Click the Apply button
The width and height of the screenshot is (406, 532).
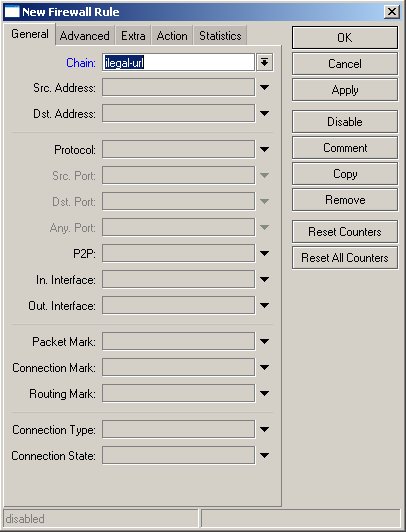tap(345, 90)
